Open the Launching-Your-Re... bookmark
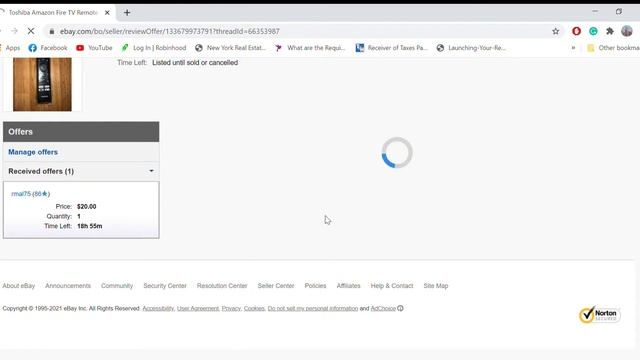The width and height of the screenshot is (640, 360). point(471,48)
